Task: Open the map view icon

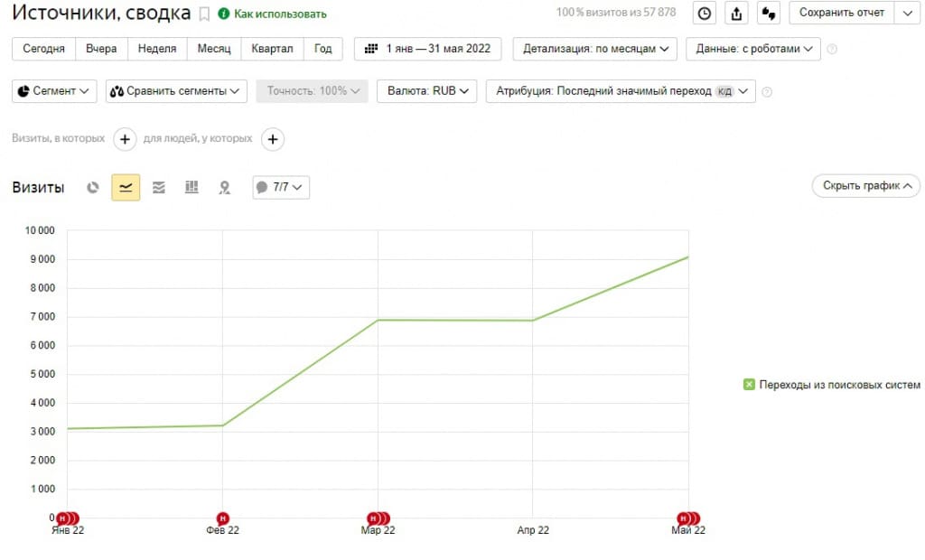Action: (225, 188)
